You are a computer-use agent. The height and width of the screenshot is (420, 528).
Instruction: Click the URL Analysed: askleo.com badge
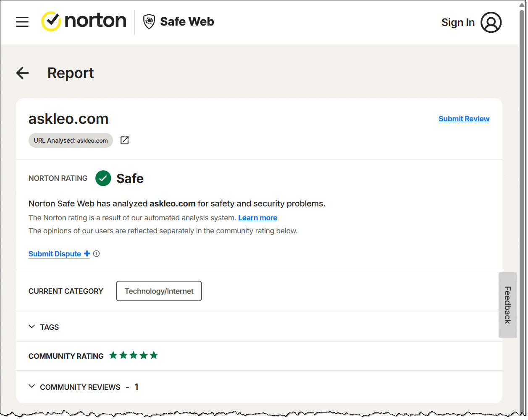tap(71, 141)
